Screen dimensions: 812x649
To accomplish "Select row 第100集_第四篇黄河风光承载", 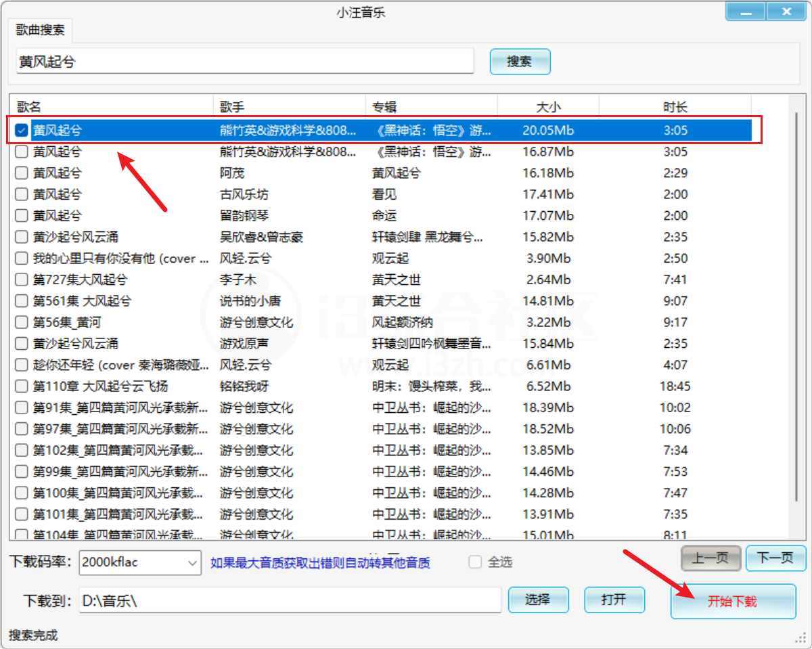I will (x=380, y=493).
